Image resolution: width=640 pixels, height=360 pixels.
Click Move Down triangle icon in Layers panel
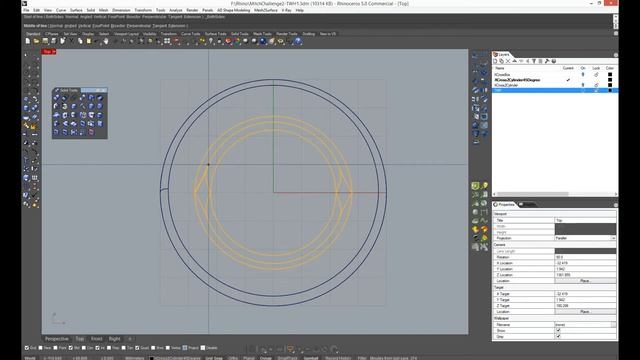tap(521, 61)
